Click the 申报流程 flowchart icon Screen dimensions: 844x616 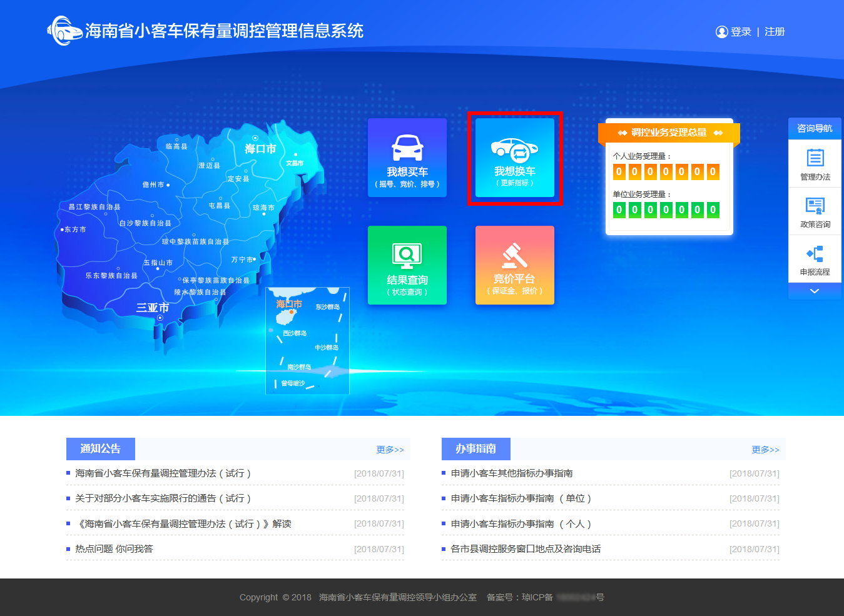pyautogui.click(x=815, y=260)
